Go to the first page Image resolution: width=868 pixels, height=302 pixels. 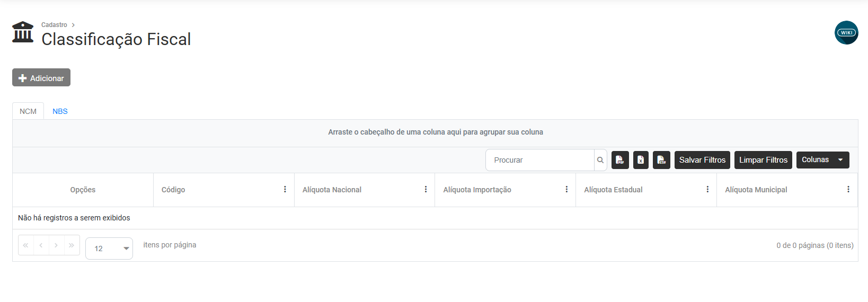click(25, 245)
